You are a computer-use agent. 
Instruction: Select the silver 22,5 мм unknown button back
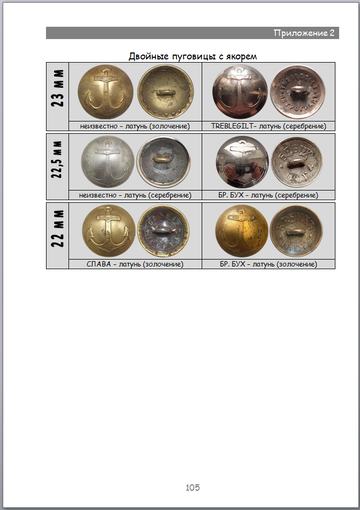(x=164, y=162)
